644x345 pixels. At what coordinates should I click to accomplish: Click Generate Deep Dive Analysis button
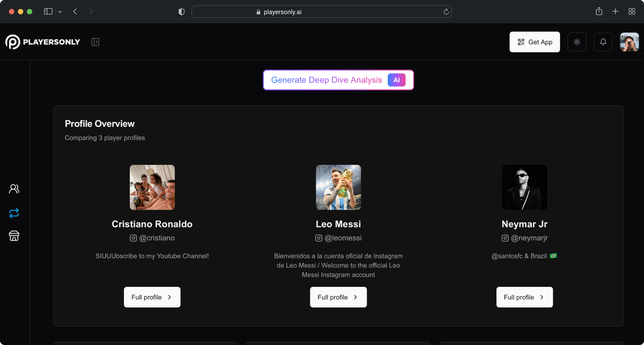tap(338, 80)
